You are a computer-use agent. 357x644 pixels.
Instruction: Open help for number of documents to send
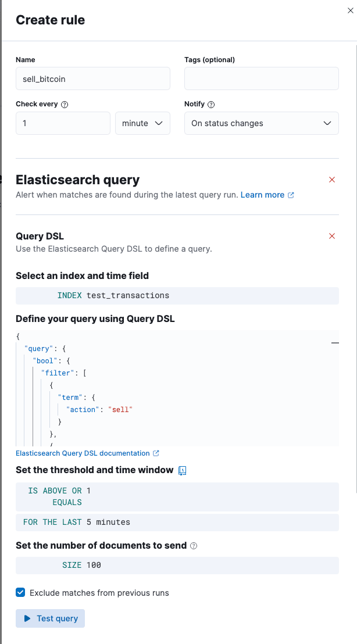[193, 546]
